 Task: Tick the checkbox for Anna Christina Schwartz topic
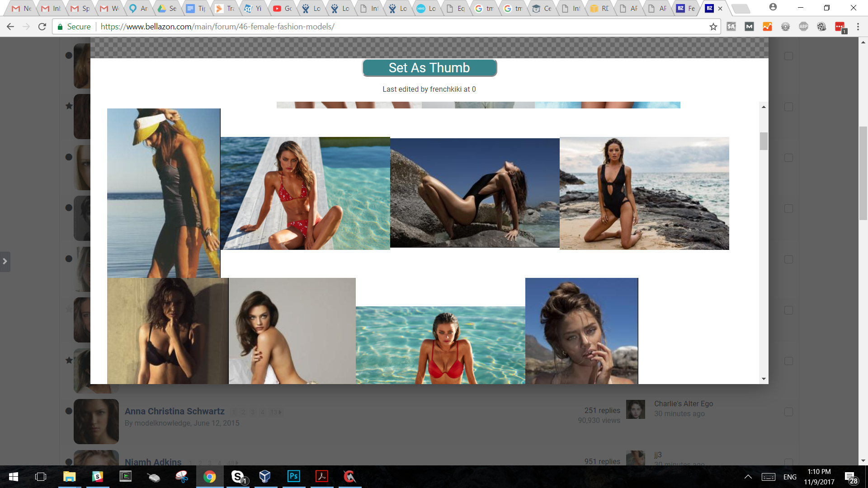click(x=788, y=412)
